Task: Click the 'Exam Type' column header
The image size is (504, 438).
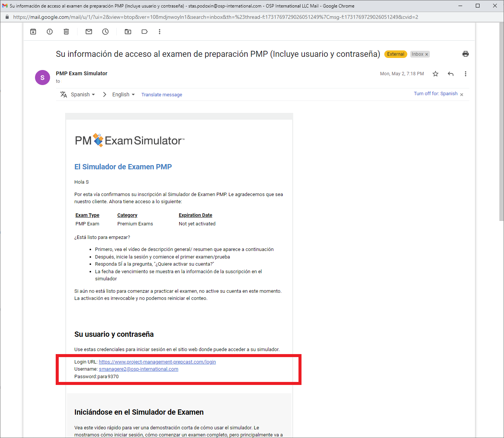Action: tap(87, 215)
